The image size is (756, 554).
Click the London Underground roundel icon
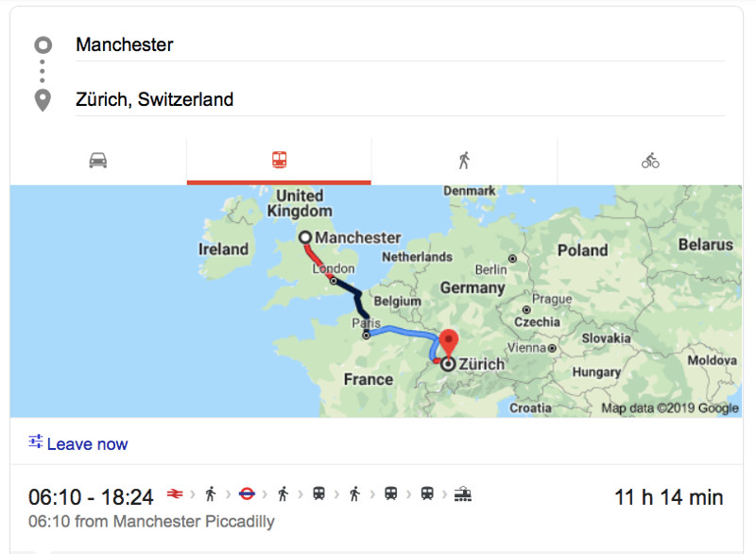pos(247,493)
